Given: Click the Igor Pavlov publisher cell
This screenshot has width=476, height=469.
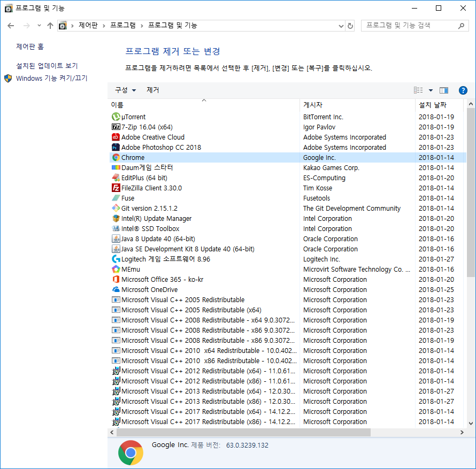Looking at the screenshot, I should [x=319, y=127].
